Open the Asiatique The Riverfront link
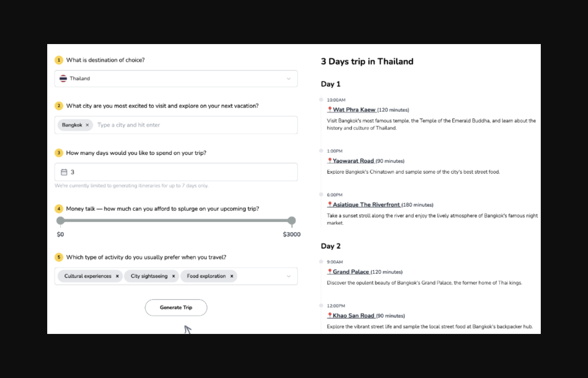The image size is (588, 378). pos(366,204)
